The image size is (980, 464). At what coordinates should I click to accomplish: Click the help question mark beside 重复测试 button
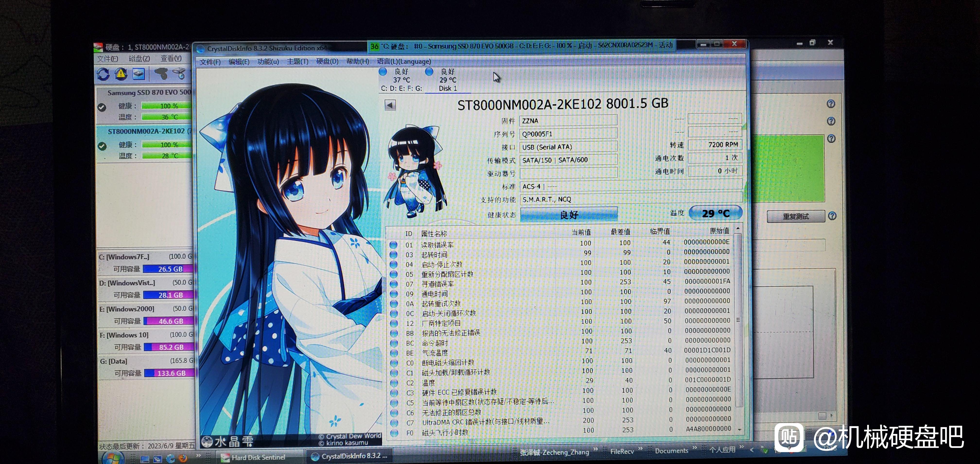point(832,216)
